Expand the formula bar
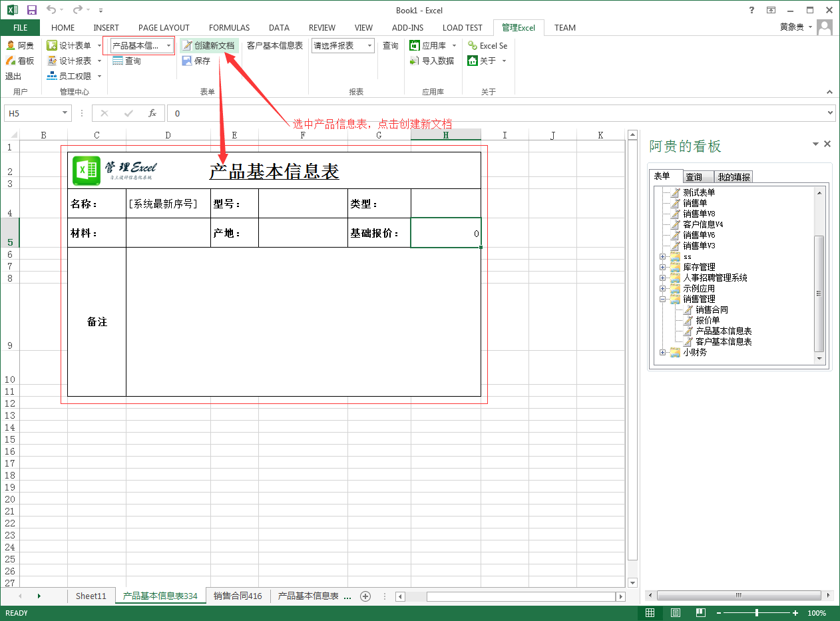Image resolution: width=840 pixels, height=621 pixels. (x=830, y=113)
